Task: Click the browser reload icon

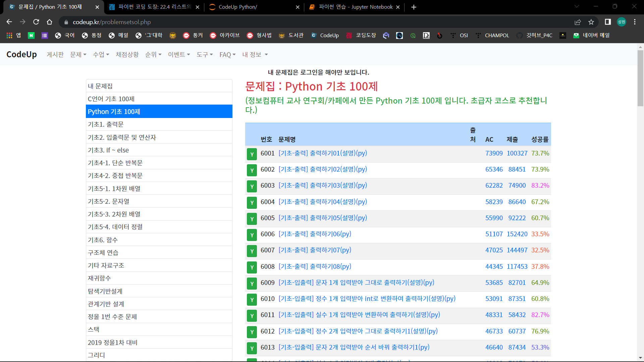Action: (36, 22)
